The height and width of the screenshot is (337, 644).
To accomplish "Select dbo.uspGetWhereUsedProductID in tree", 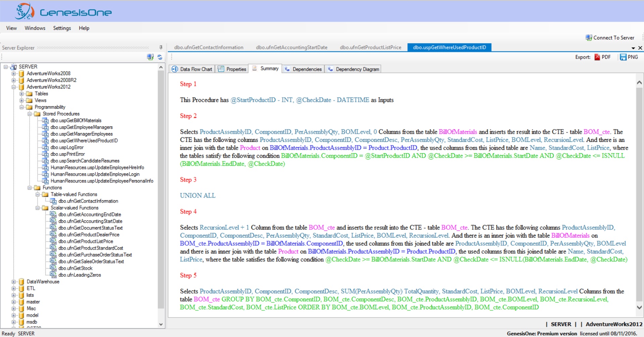I will pos(84,141).
